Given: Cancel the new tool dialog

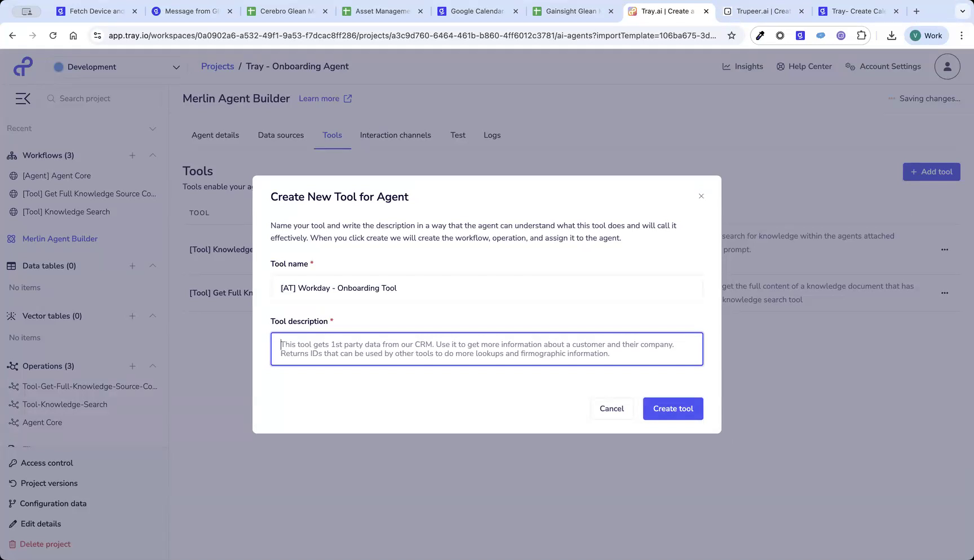Looking at the screenshot, I should pyautogui.click(x=611, y=408).
